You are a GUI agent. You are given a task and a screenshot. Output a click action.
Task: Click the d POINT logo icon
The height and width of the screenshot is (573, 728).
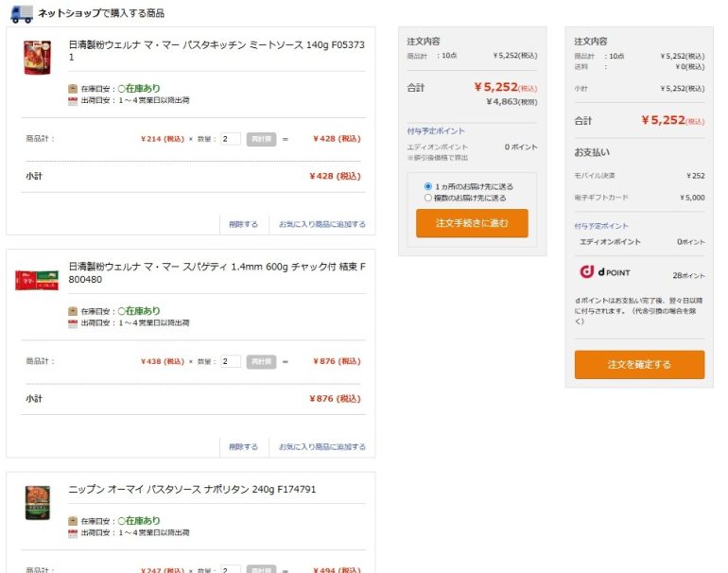[x=587, y=272]
